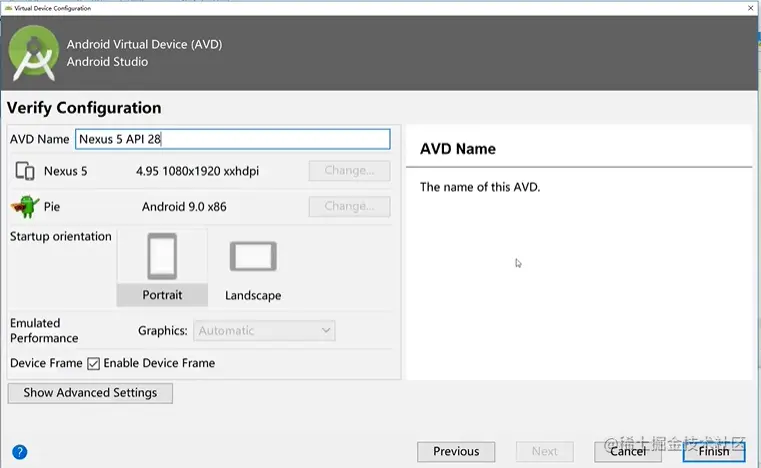Click the Pie Android robot icon
Image resolution: width=761 pixels, height=468 pixels.
tap(24, 207)
